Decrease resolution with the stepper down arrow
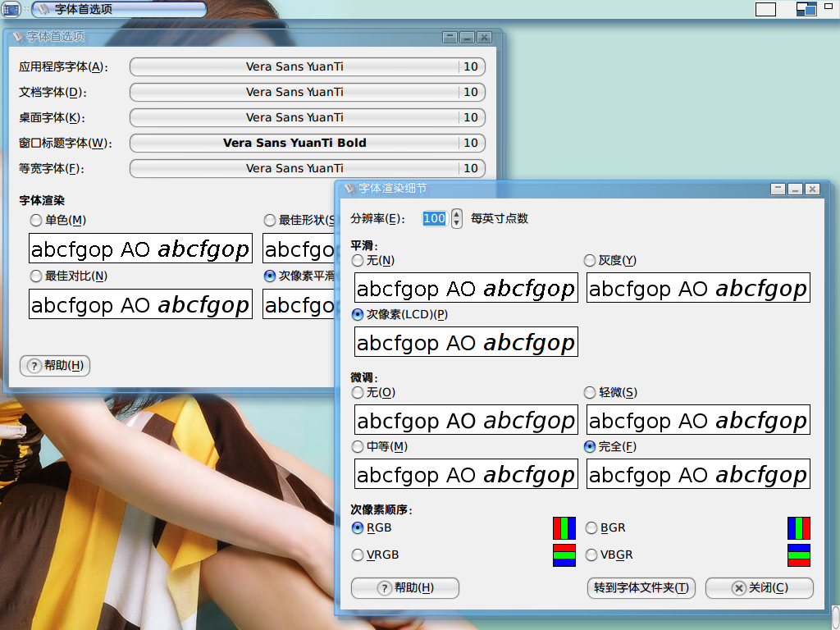 point(456,223)
